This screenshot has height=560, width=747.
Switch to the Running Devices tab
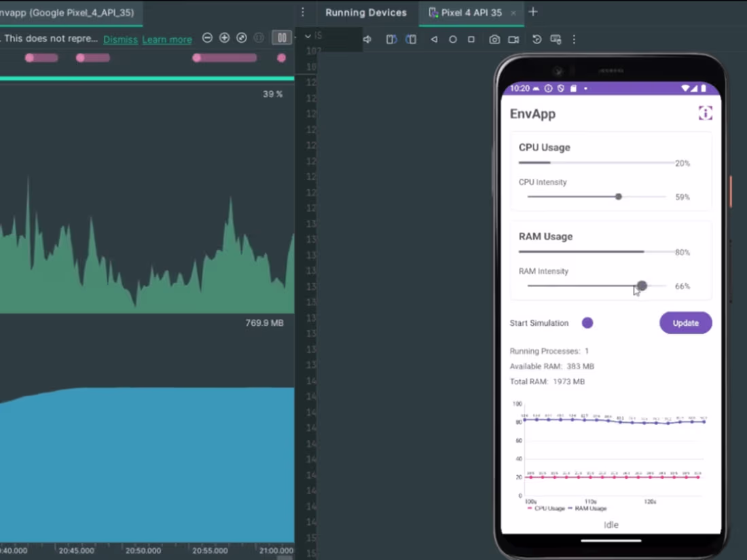coord(366,12)
